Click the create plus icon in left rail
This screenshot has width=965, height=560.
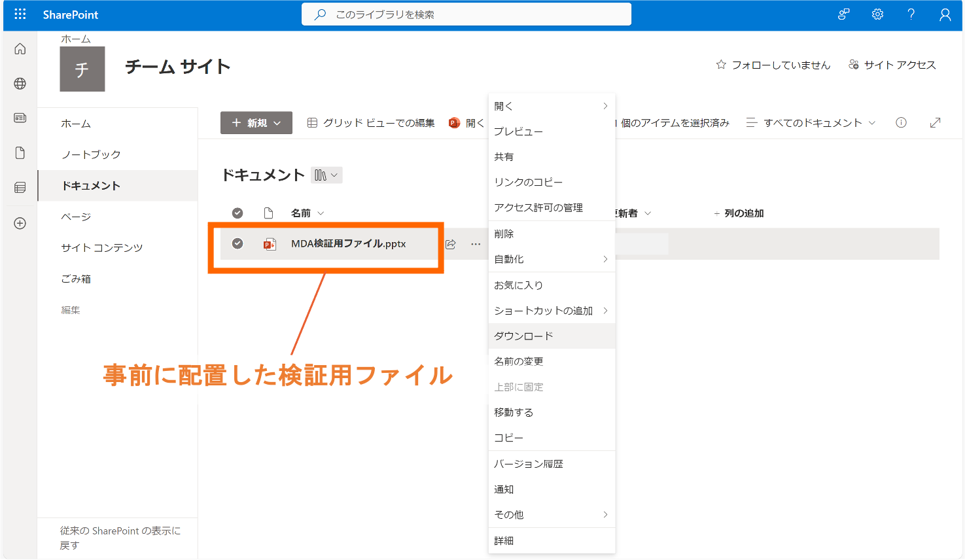[20, 224]
